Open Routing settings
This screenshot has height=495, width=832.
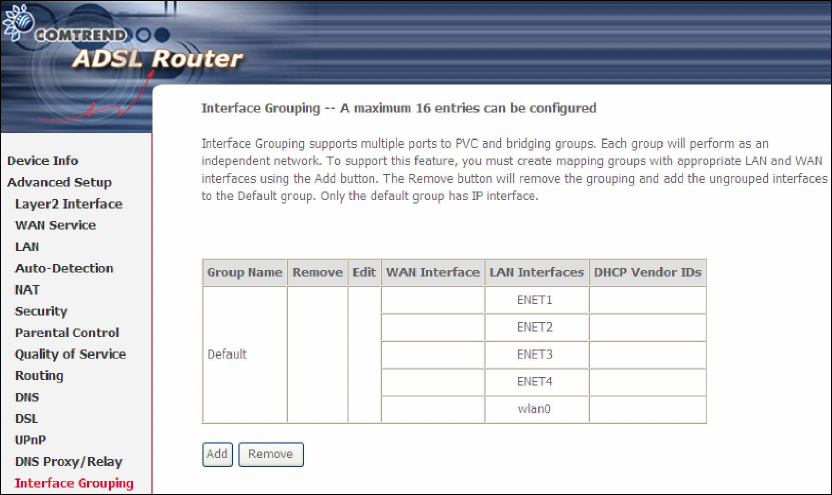[x=39, y=376]
